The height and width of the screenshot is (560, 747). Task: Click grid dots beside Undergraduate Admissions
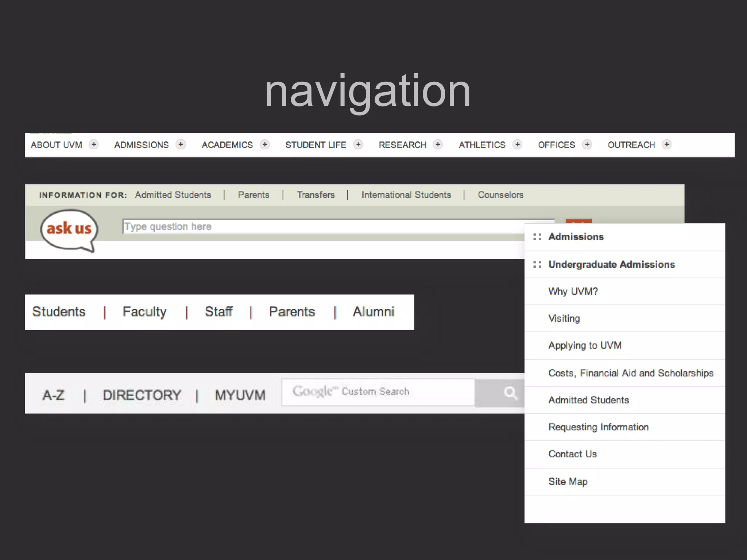click(x=537, y=264)
